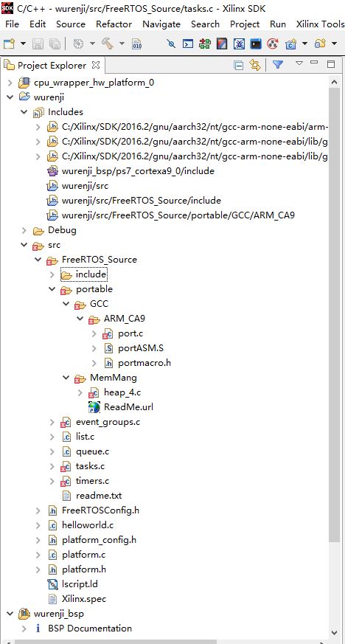Click the red-blue boot image icon
Viewport: 345px width, 644px height.
(x=222, y=44)
